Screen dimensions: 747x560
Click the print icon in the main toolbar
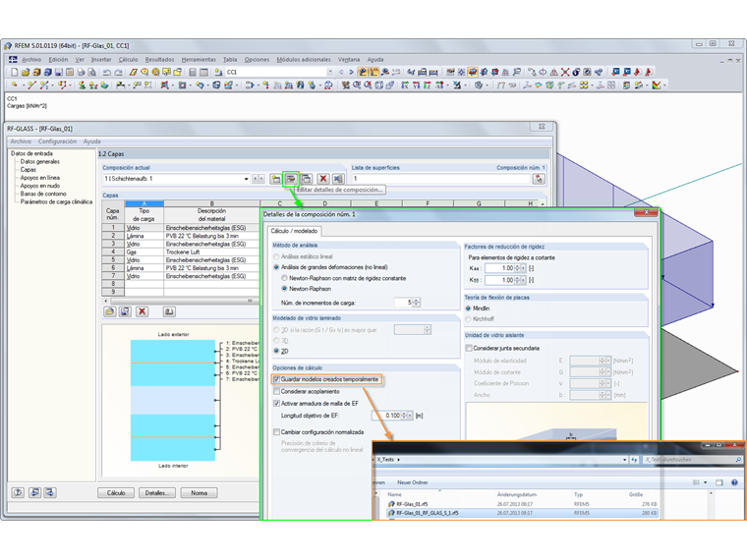81,72
